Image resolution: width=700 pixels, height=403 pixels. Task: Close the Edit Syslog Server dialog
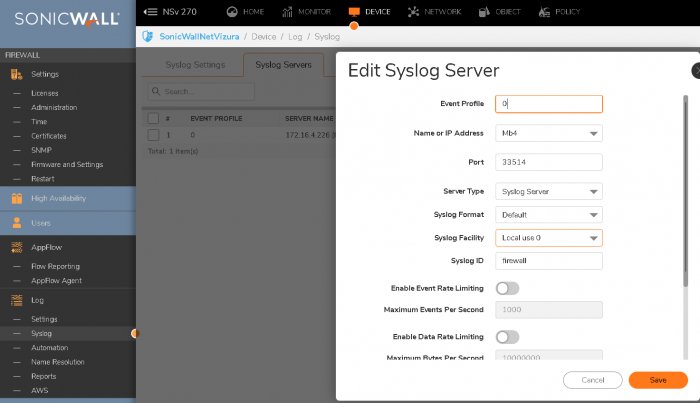pyautogui.click(x=696, y=71)
